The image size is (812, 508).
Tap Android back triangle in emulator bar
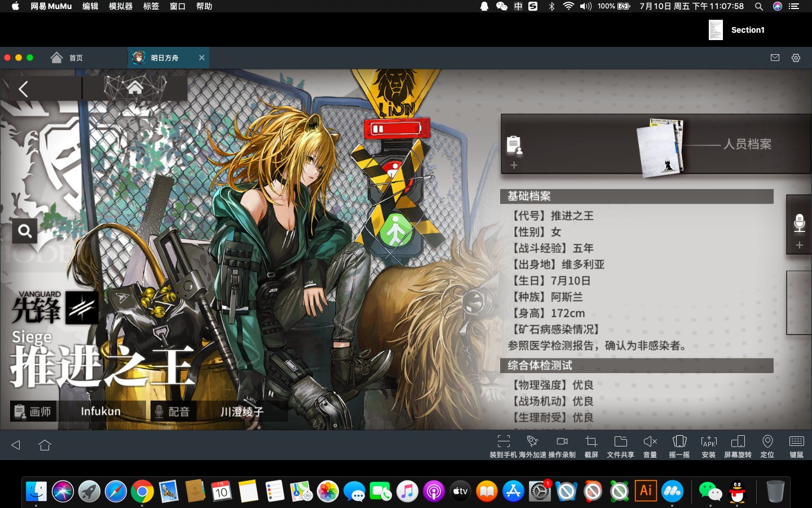click(16, 445)
